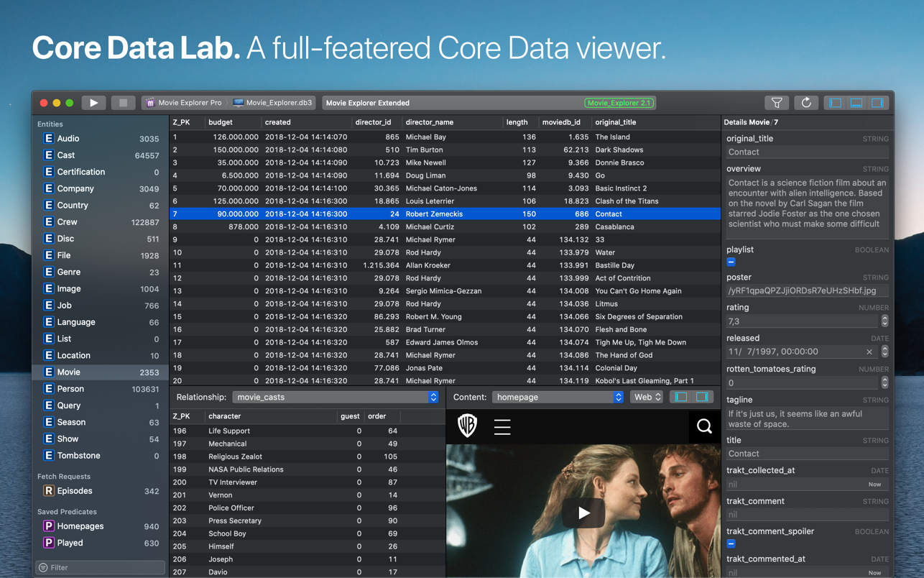Screen dimensions: 924x578
Task: Open the Web content type dropdown
Action: tap(647, 397)
